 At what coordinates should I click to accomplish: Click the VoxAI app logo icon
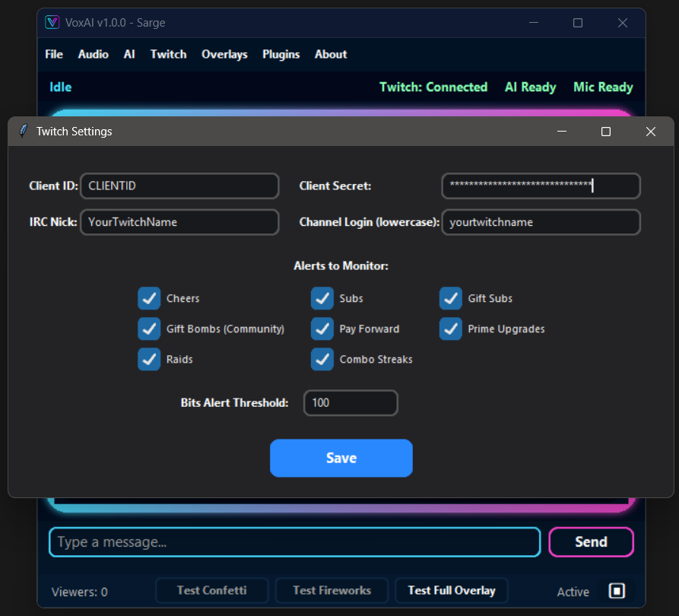pyautogui.click(x=52, y=22)
